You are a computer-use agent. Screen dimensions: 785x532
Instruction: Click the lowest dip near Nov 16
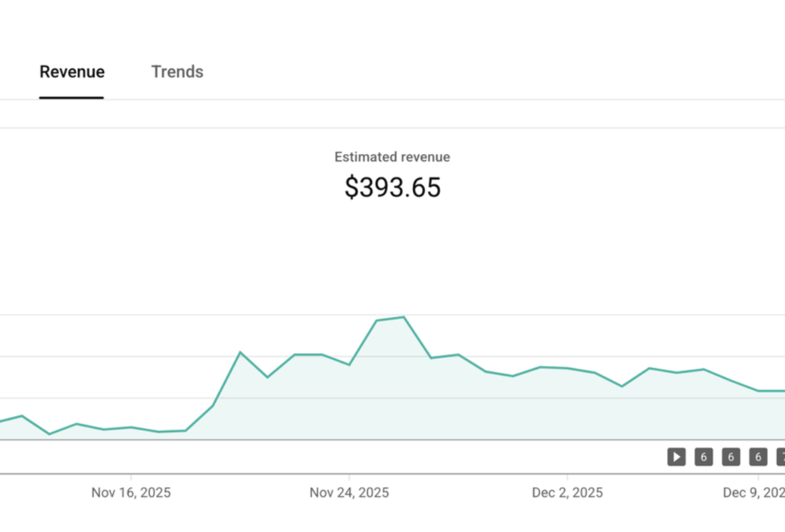[49, 434]
